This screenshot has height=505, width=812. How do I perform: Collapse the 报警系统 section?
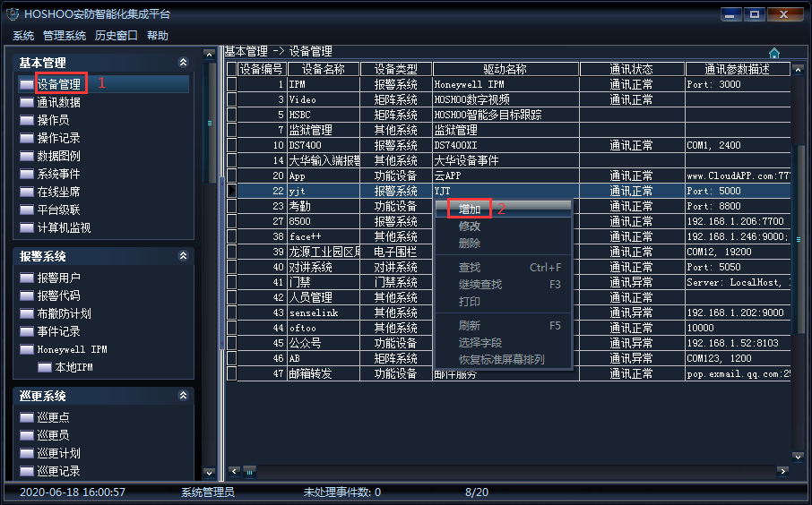(x=183, y=256)
